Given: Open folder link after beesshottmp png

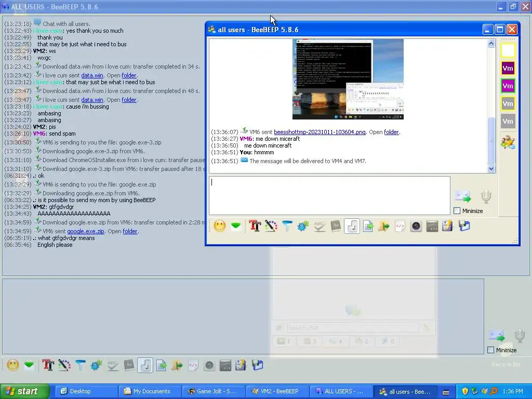Looking at the screenshot, I should tap(391, 132).
